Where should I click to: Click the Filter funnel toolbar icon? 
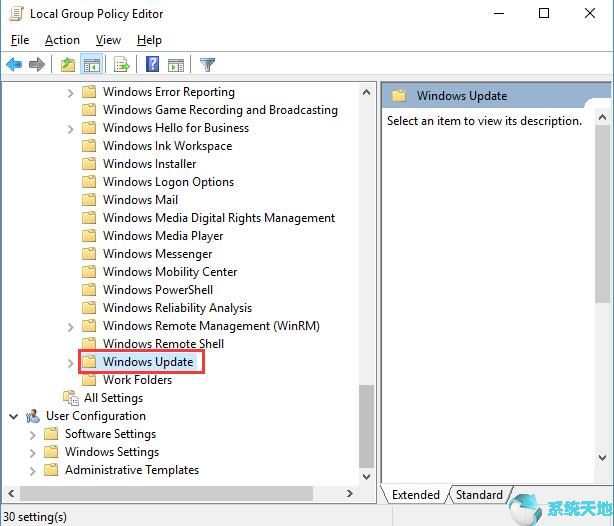click(x=207, y=64)
